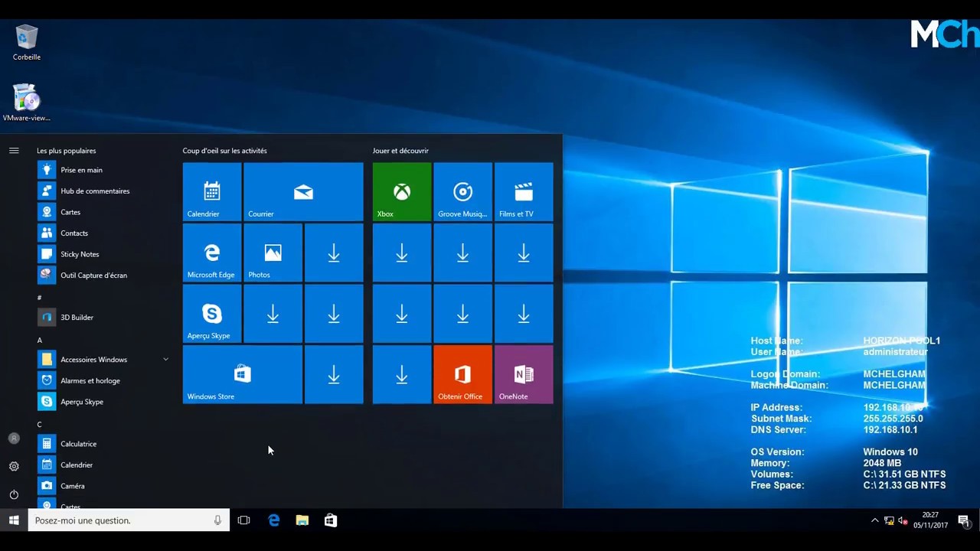The height and width of the screenshot is (551, 980).
Task: Open the user account icon in Start menu
Action: click(x=14, y=439)
